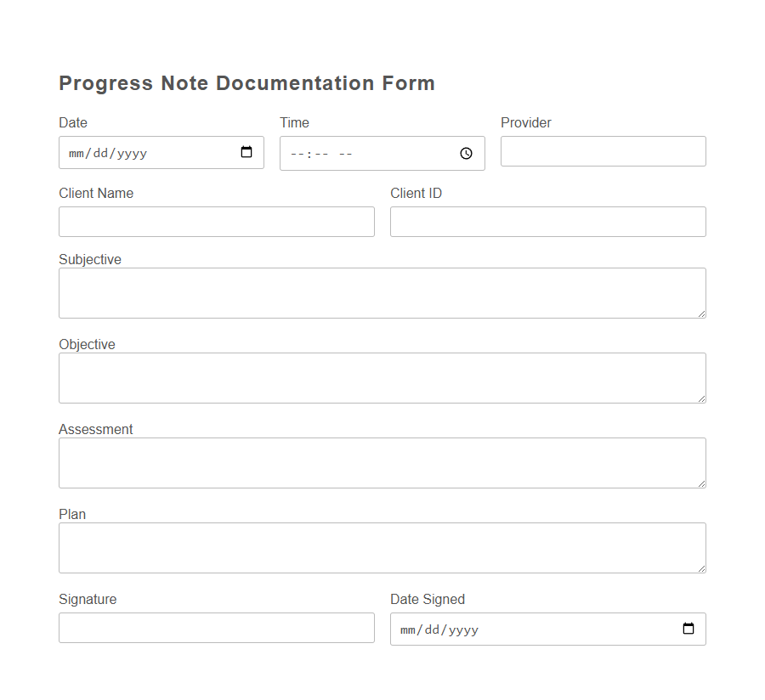
Task: Click inside the Subjective text area
Action: (x=382, y=292)
